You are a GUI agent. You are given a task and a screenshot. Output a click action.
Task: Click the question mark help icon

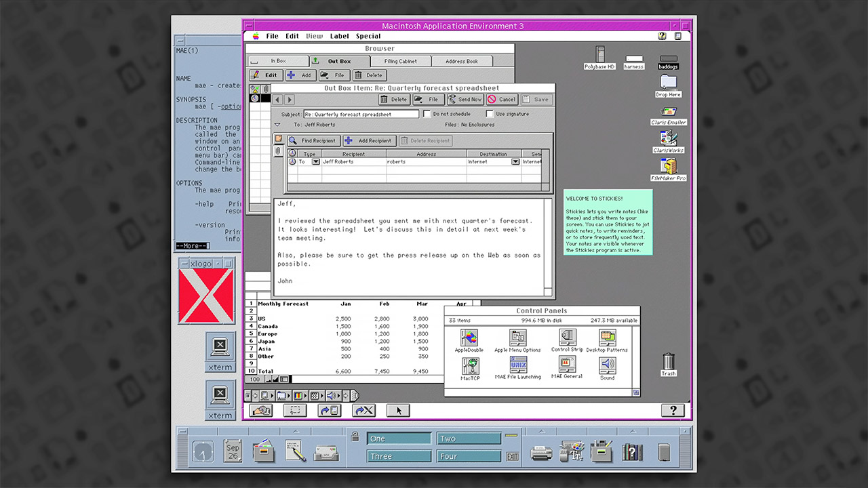point(672,410)
